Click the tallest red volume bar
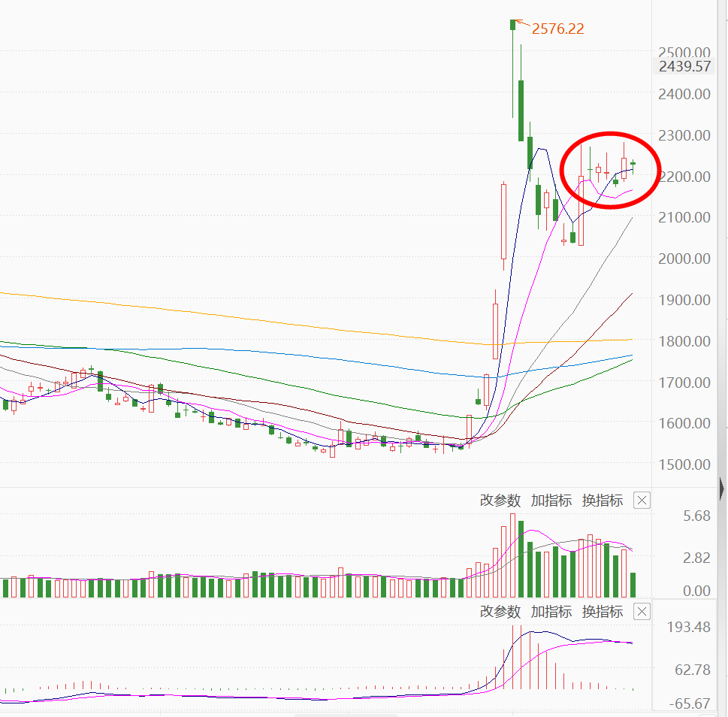 512,555
